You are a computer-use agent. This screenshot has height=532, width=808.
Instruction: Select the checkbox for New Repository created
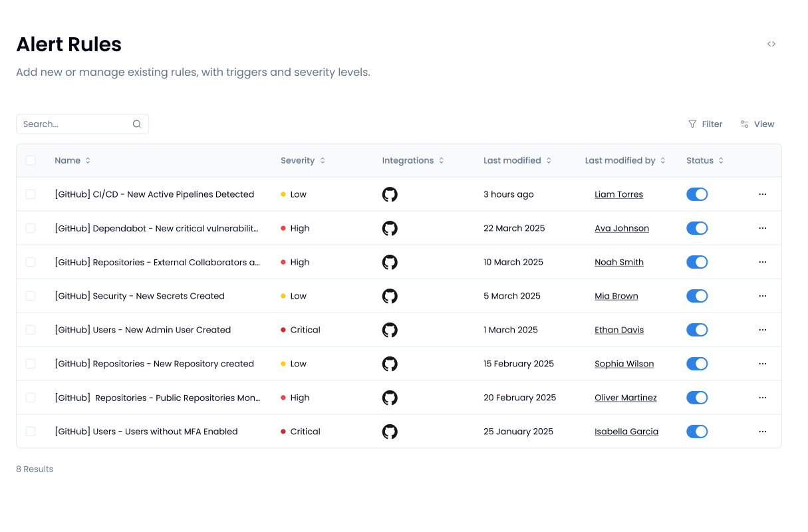click(x=31, y=364)
